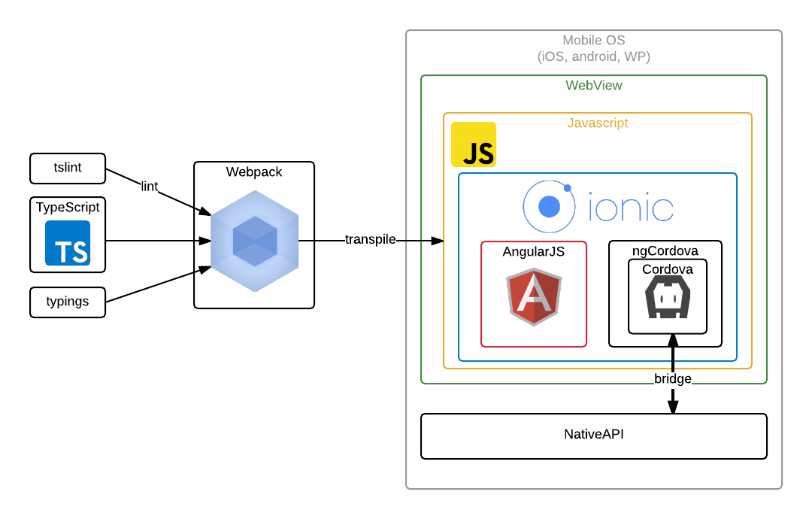Click the bridge arrow label
This screenshot has height=519, width=812.
tap(671, 379)
